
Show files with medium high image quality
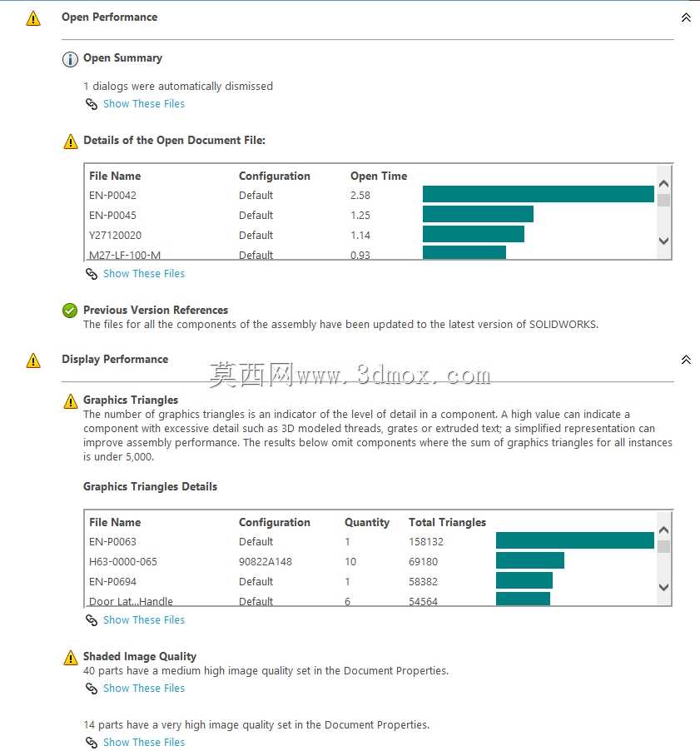(x=144, y=689)
